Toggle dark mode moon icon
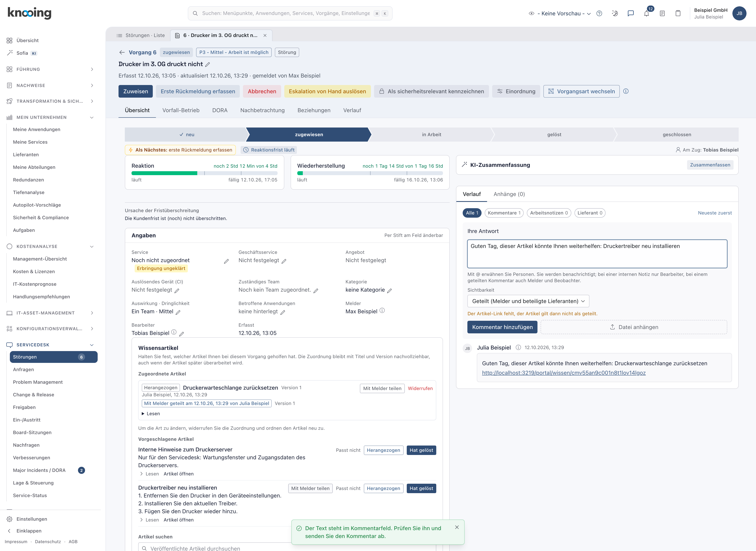756x551 pixels. coord(615,13)
